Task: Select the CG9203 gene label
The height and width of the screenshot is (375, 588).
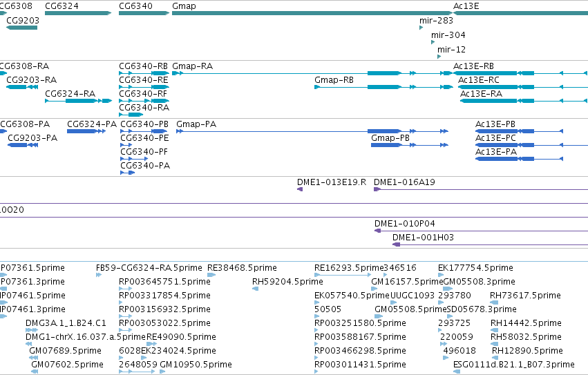Action: coord(23,21)
